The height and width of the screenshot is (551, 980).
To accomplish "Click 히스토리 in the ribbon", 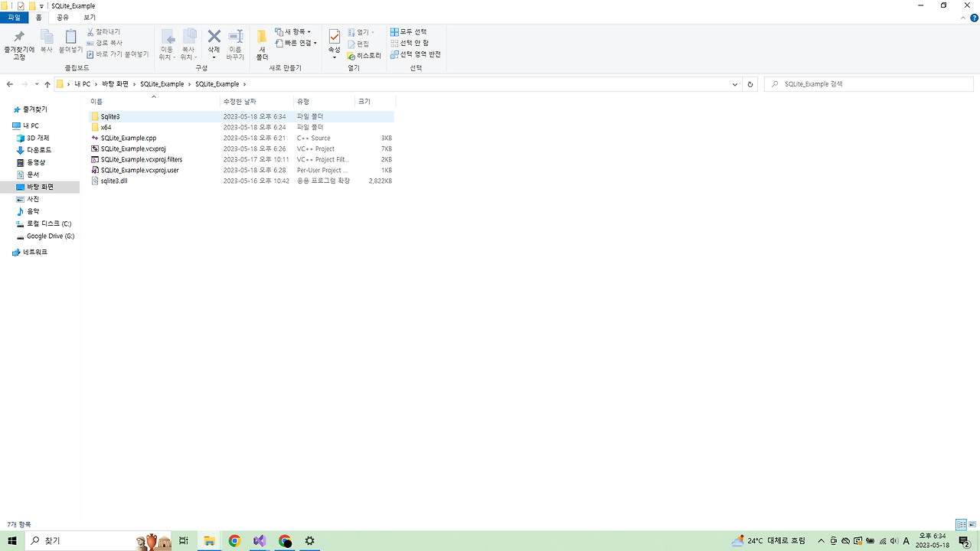I will pos(364,55).
